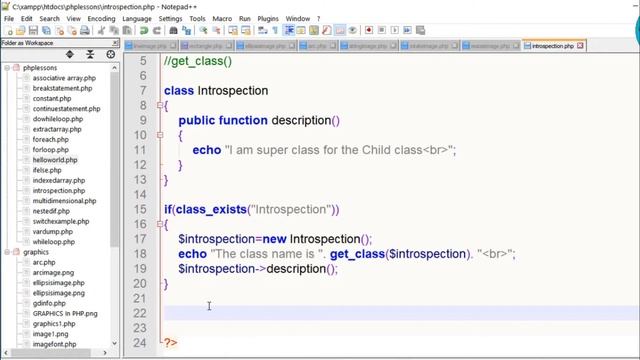Screen dimensions: 640x360
Task: Fold all folders in Folder as Workspace
Action: pos(90,55)
